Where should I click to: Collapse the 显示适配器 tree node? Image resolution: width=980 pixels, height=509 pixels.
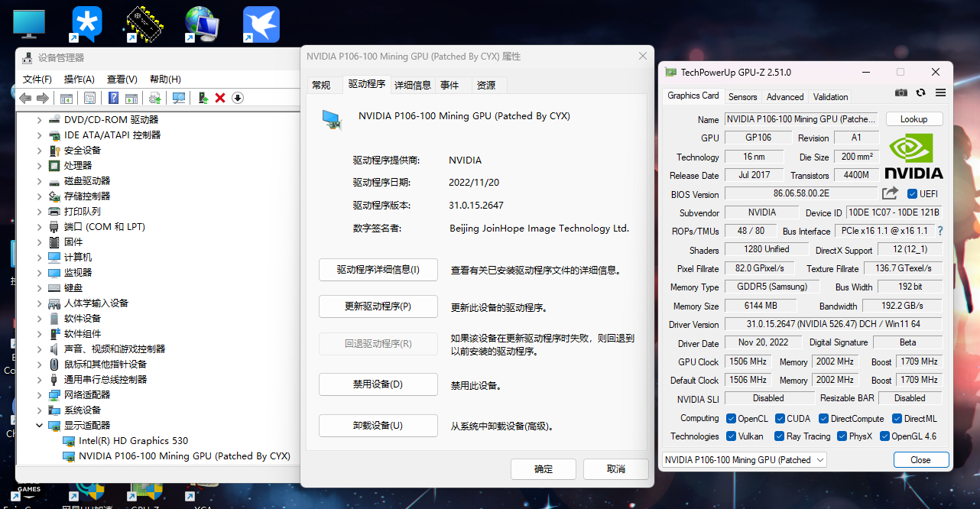tap(40, 426)
